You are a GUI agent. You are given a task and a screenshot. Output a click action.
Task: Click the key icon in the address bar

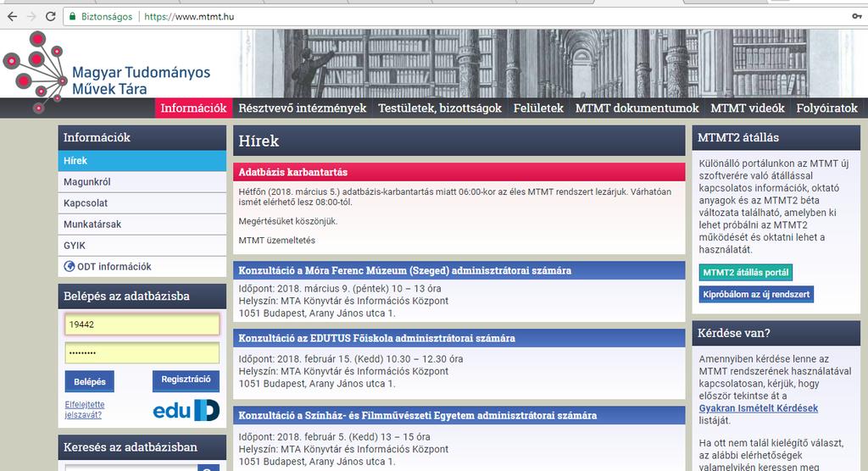(x=857, y=17)
